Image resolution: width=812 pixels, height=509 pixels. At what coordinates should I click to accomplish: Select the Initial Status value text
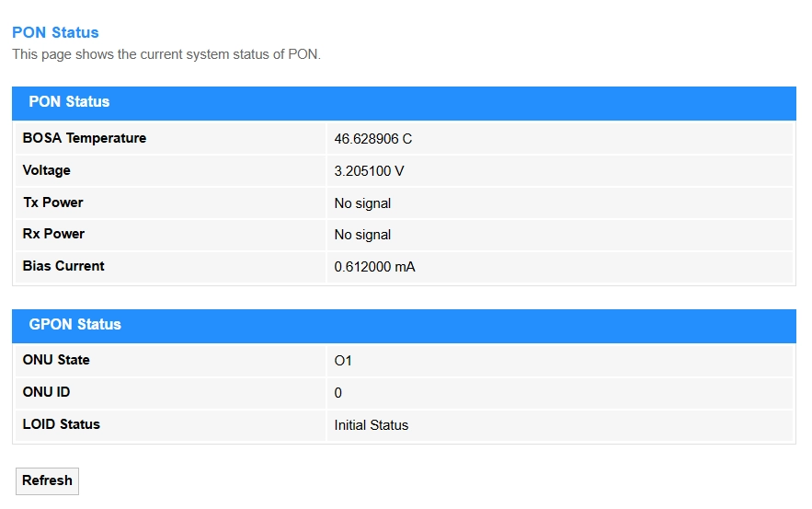[372, 425]
